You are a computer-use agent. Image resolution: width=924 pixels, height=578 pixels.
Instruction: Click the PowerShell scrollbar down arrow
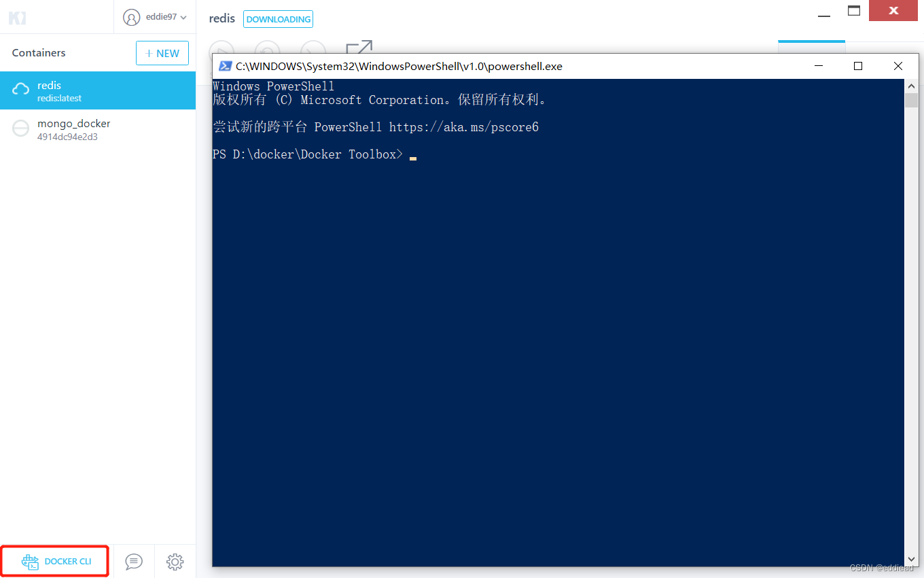(911, 560)
